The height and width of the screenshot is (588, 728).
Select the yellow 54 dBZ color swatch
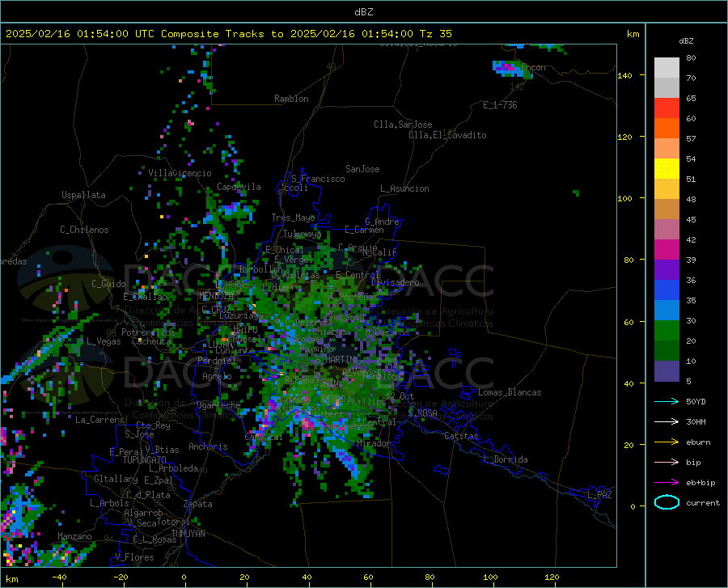click(x=667, y=169)
